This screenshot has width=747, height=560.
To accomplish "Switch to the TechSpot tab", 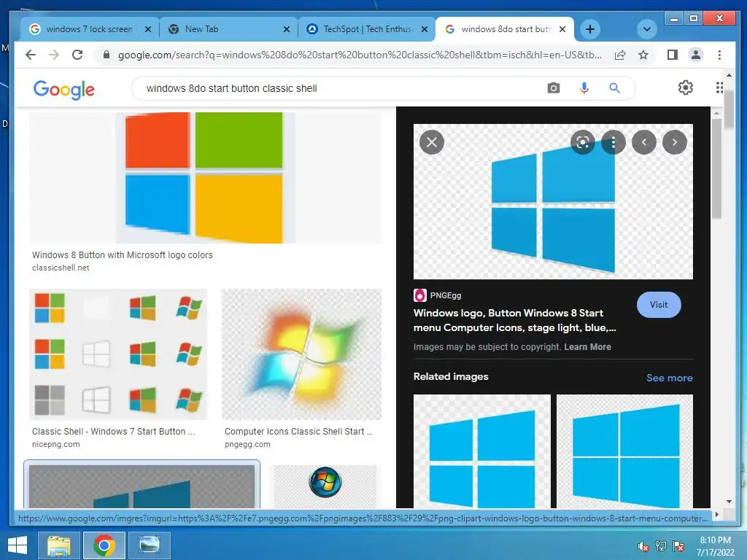I will click(367, 29).
